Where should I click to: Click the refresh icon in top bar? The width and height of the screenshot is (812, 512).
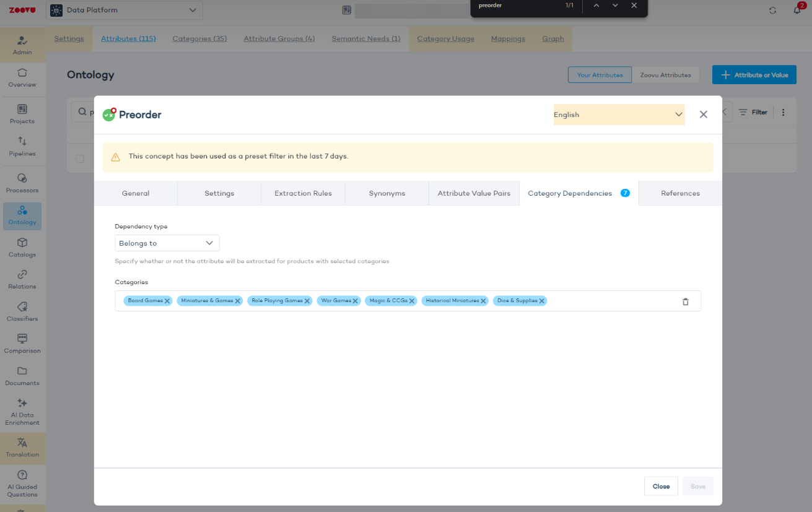click(x=772, y=10)
